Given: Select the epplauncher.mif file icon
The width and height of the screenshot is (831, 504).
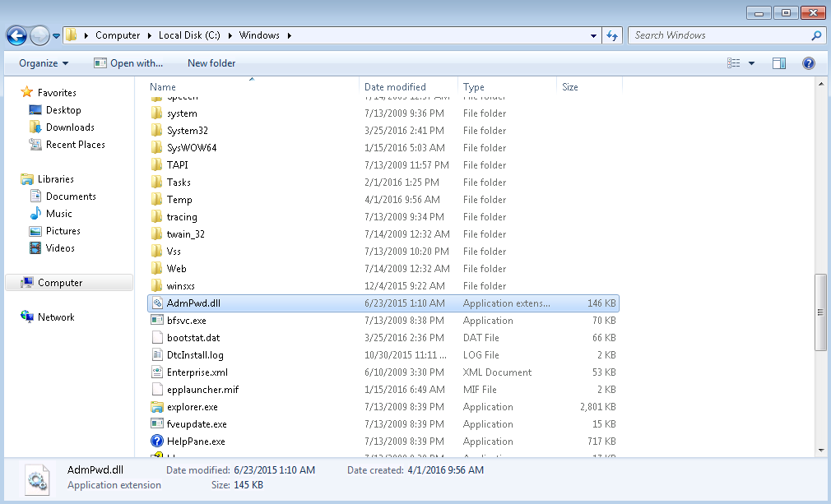Looking at the screenshot, I should [157, 389].
